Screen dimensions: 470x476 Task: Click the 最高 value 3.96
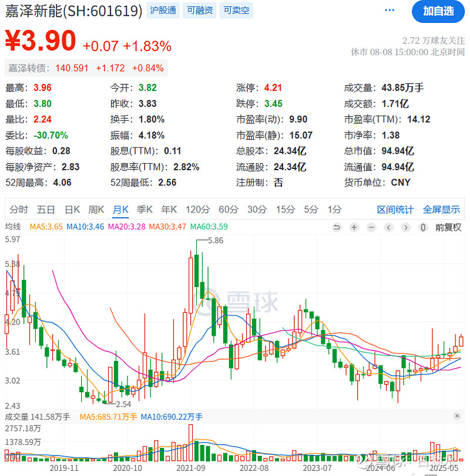pos(42,87)
